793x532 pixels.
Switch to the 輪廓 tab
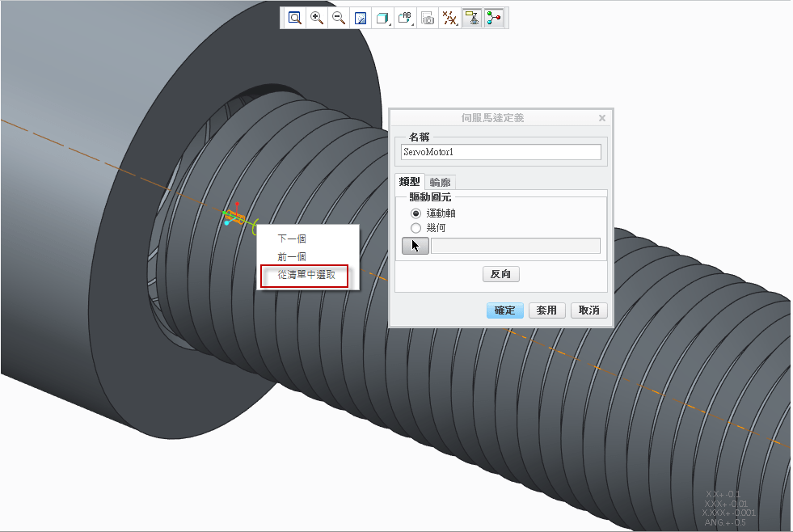[x=441, y=183]
